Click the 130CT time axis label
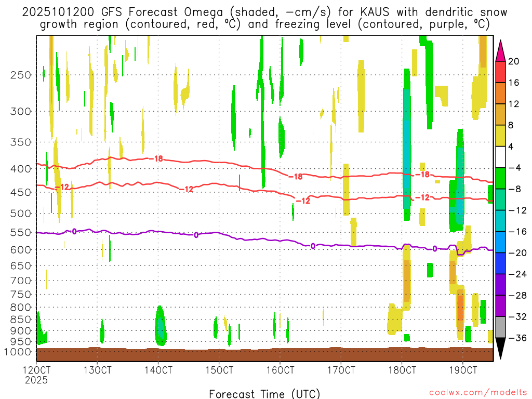The width and height of the screenshot is (532, 399). pyautogui.click(x=97, y=370)
